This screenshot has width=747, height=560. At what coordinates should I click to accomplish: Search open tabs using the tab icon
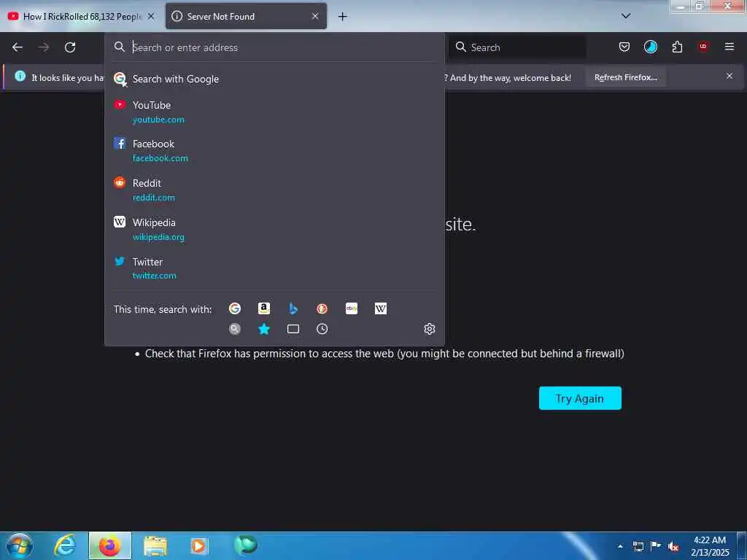(293, 329)
